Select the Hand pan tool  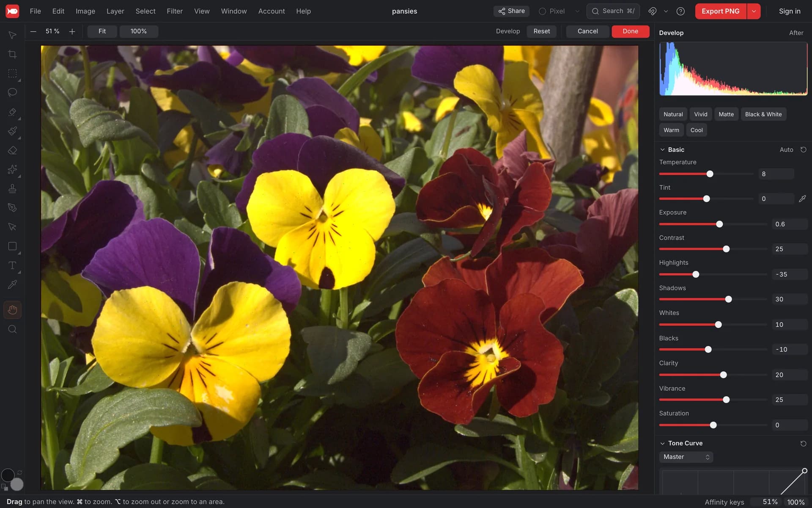point(12,310)
